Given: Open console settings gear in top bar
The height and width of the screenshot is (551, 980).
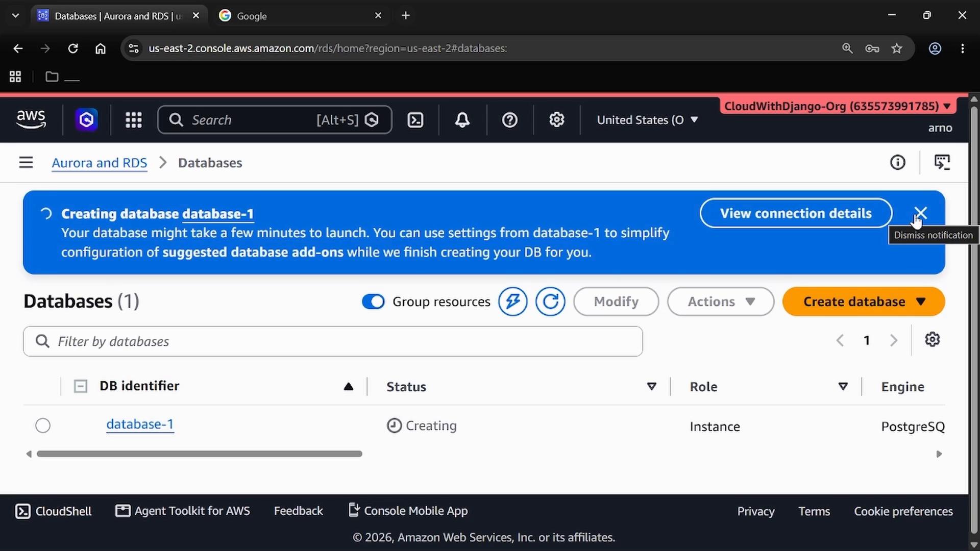Looking at the screenshot, I should (557, 120).
